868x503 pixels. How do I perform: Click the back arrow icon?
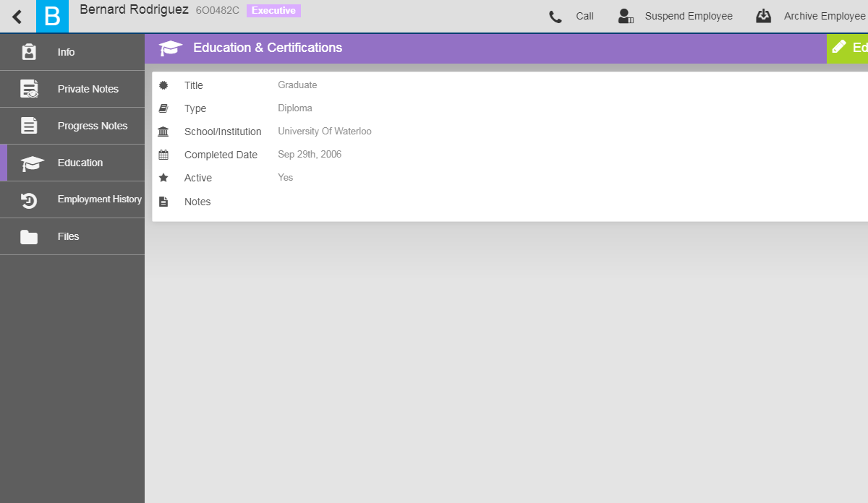[x=17, y=17]
